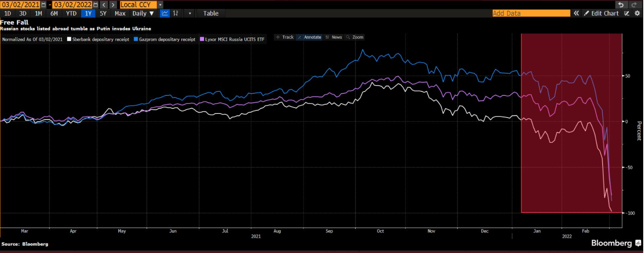Screen dimensions: 644x253
Task: Open the end date calendar picker
Action: click(x=95, y=5)
